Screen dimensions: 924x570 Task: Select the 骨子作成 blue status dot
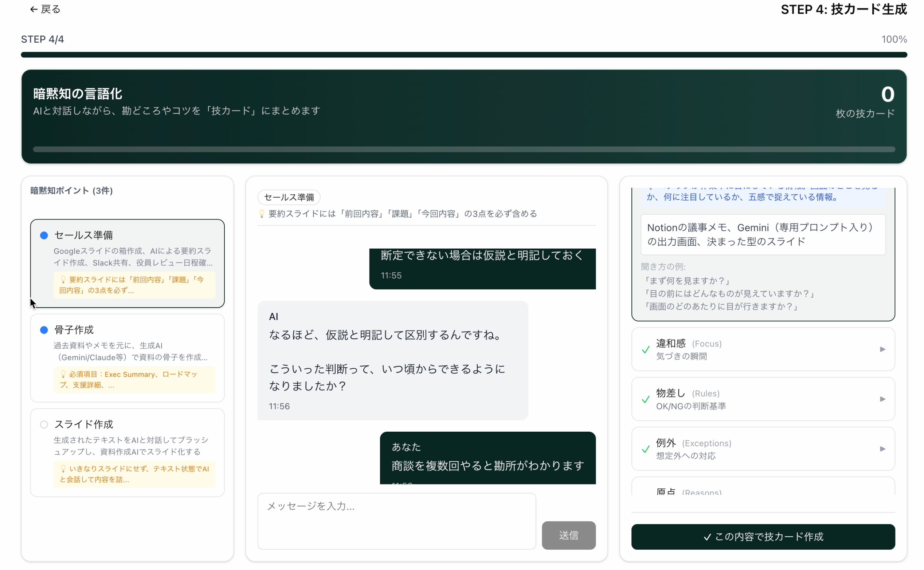tap(44, 330)
